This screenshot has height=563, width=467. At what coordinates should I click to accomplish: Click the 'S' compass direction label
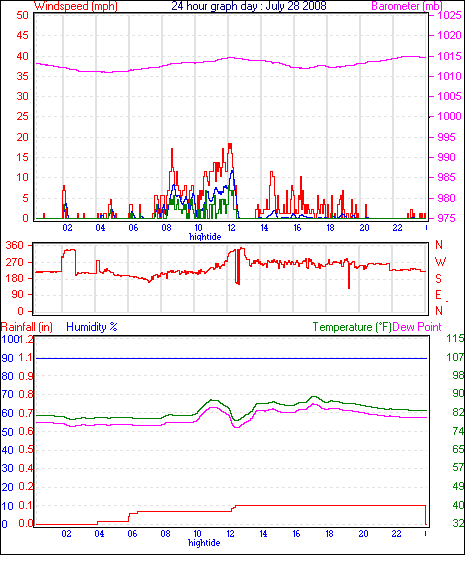click(438, 279)
